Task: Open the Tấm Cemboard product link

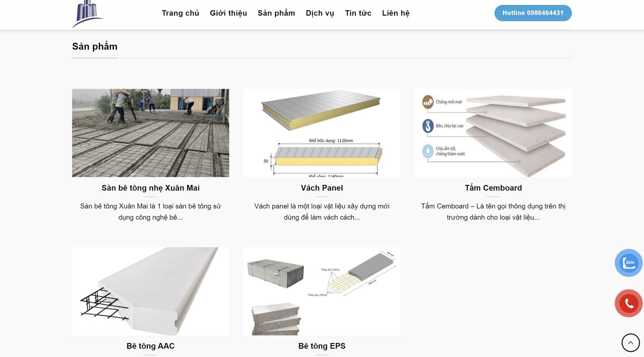Action: point(493,188)
